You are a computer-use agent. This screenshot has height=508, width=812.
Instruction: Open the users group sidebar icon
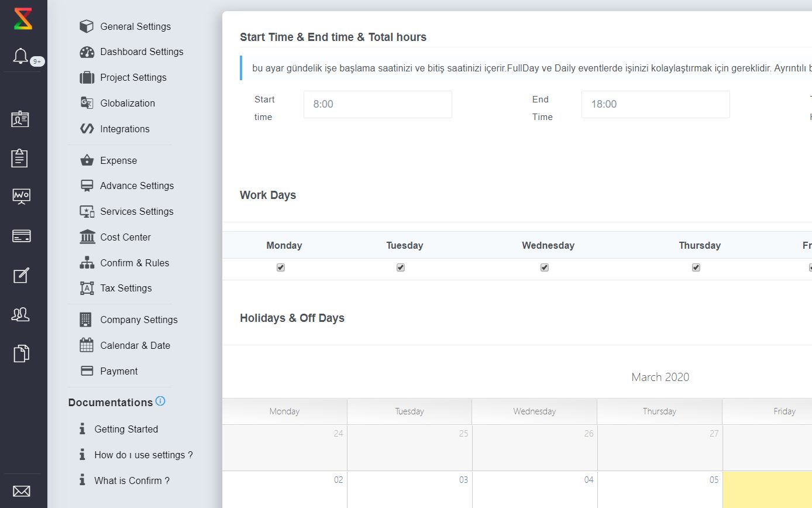pos(21,314)
